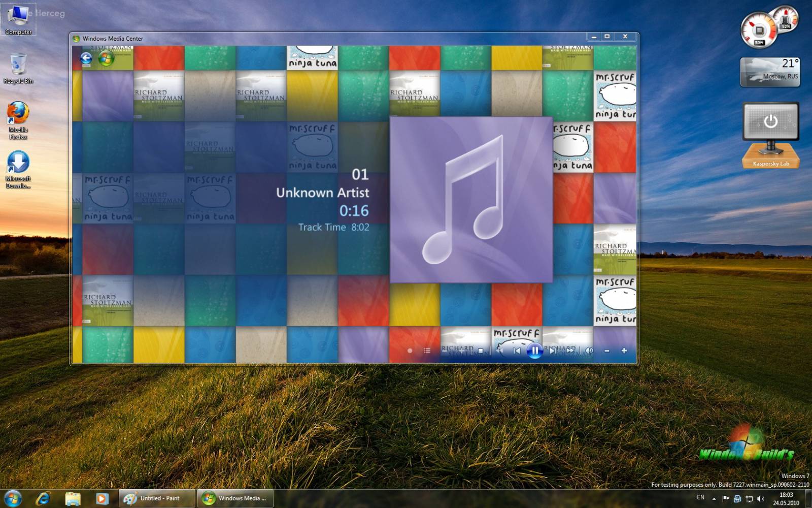This screenshot has width=812, height=508.
Task: Select the top-center ninja tuna album tile
Action: pos(312,57)
